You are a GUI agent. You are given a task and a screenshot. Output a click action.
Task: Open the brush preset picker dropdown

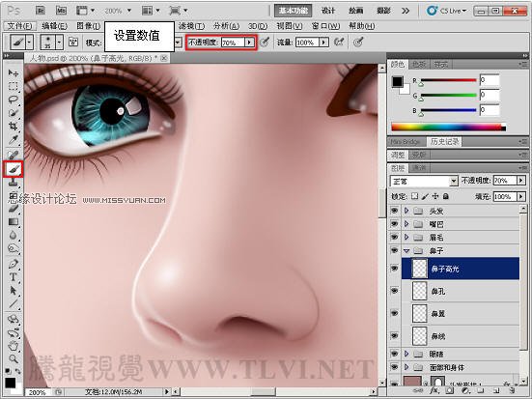point(59,43)
